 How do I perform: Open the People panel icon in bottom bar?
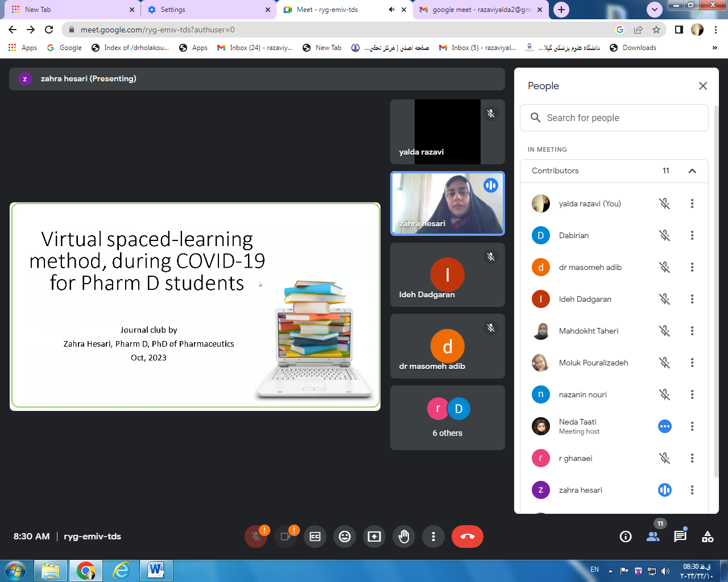click(x=653, y=537)
